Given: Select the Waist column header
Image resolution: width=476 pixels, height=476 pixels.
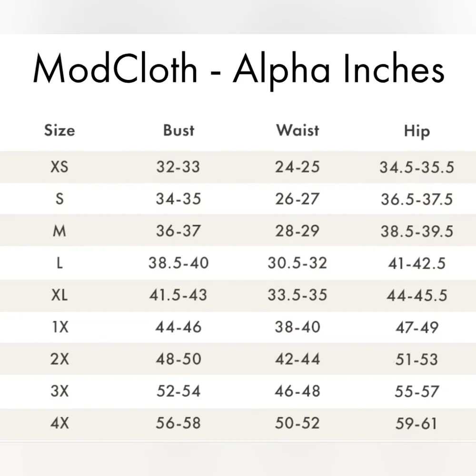Looking at the screenshot, I should (x=297, y=130).
